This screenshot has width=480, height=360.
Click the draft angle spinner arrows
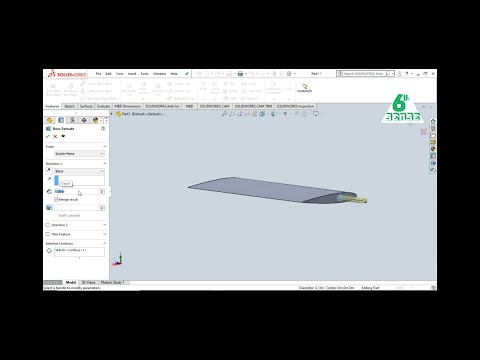tap(102, 208)
